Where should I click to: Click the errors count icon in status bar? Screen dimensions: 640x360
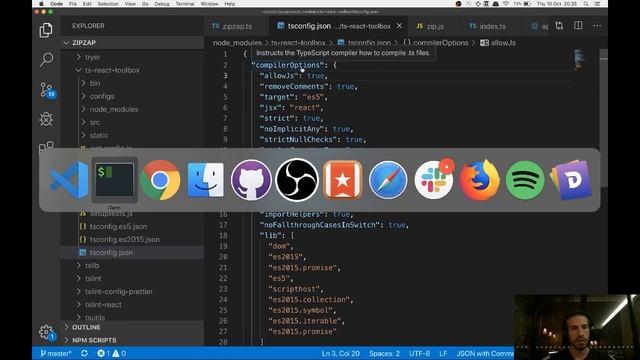click(104, 353)
